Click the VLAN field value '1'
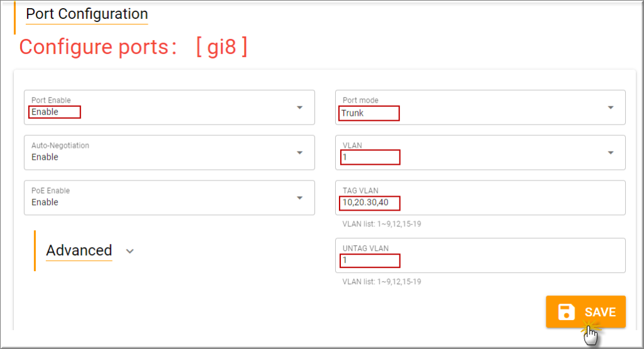 [345, 157]
